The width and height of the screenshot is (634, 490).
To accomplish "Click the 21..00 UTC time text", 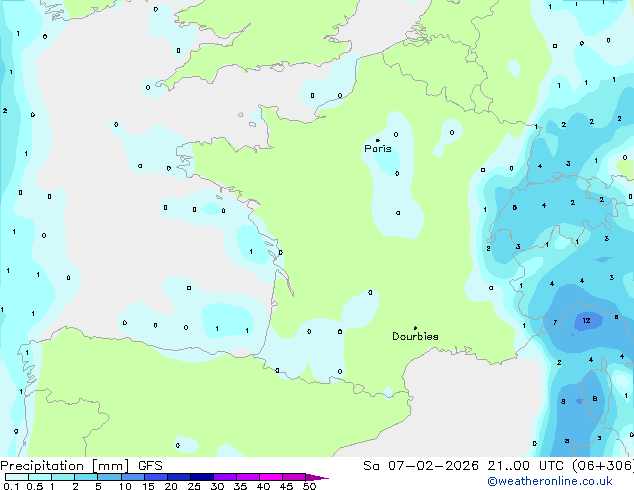I will click(x=525, y=466).
